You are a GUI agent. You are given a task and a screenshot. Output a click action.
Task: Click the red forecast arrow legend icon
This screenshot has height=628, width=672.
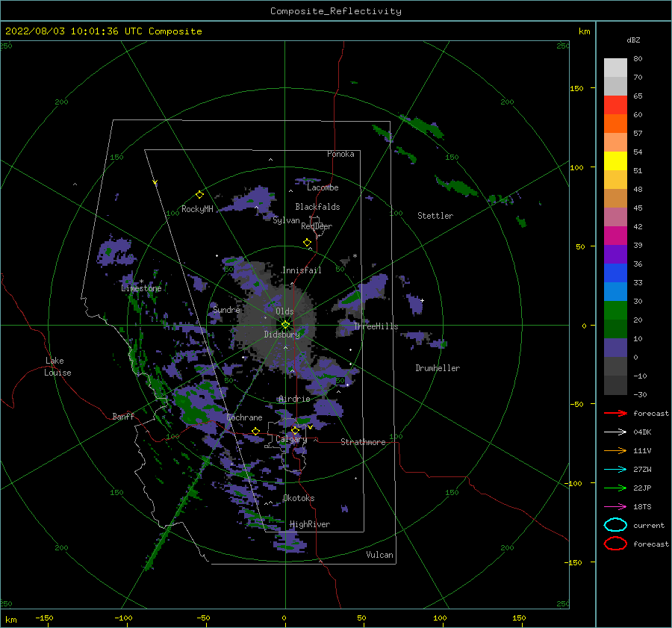(615, 413)
